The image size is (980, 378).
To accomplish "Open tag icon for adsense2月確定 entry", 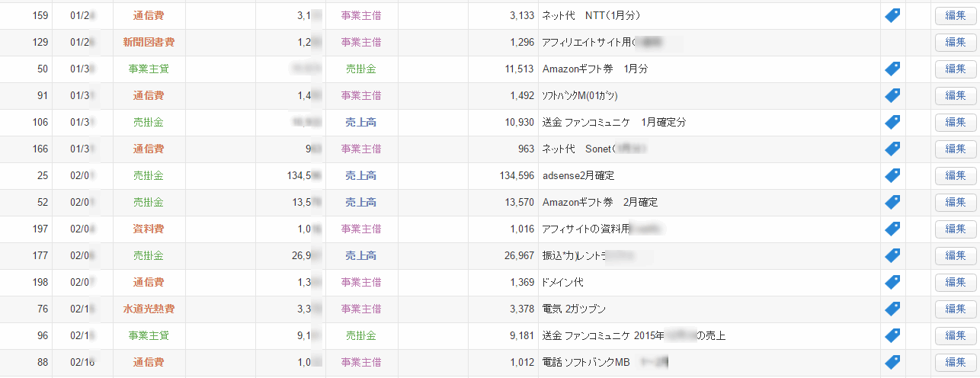I will coord(892,175).
